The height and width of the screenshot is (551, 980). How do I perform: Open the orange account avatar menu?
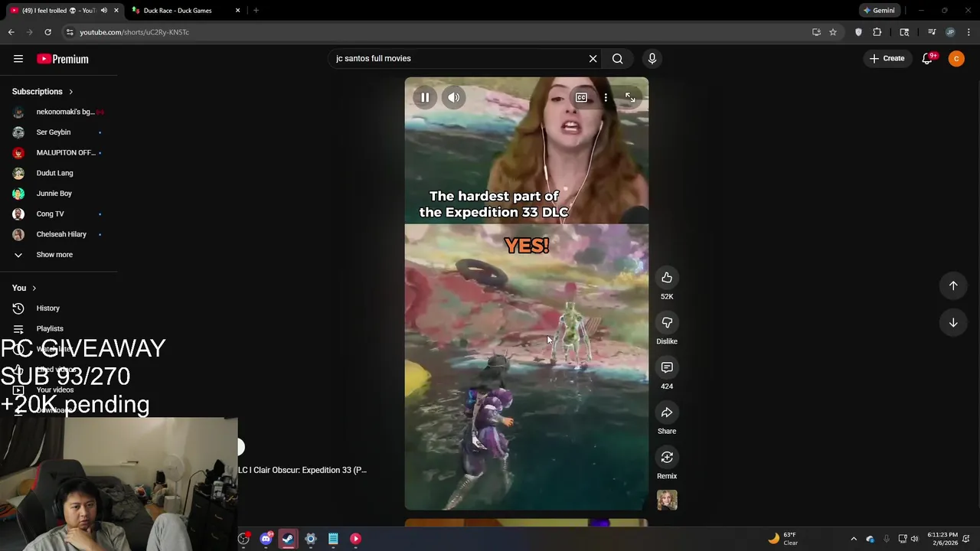tap(956, 58)
